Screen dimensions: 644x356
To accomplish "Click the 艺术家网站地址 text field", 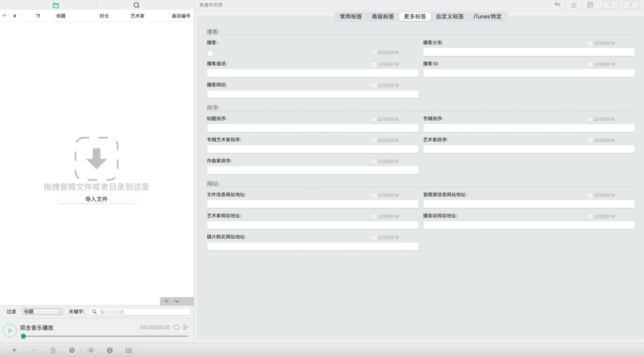I will pyautogui.click(x=312, y=225).
